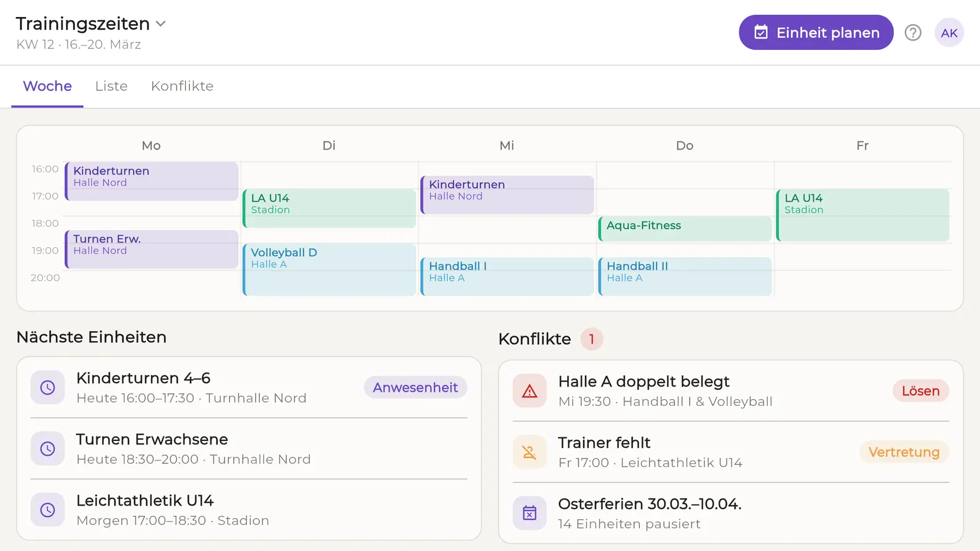Click clock icon beside Leichtathletik U14
The width and height of the screenshot is (980, 551).
pyautogui.click(x=48, y=510)
